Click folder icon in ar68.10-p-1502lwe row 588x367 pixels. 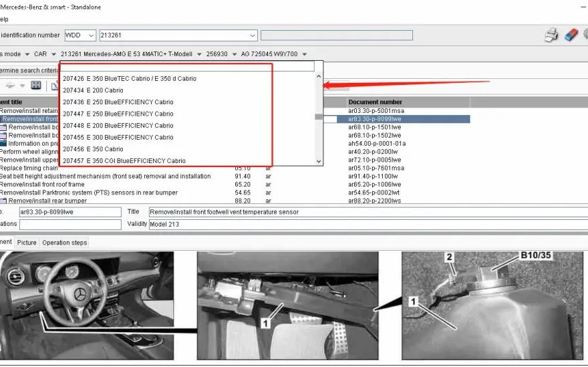click(x=3, y=136)
